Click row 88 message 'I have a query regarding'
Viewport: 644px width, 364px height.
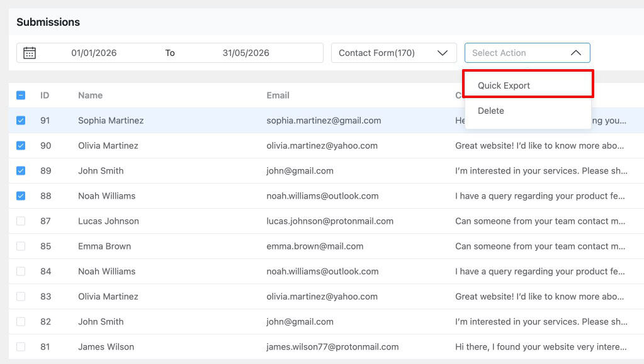pos(539,196)
